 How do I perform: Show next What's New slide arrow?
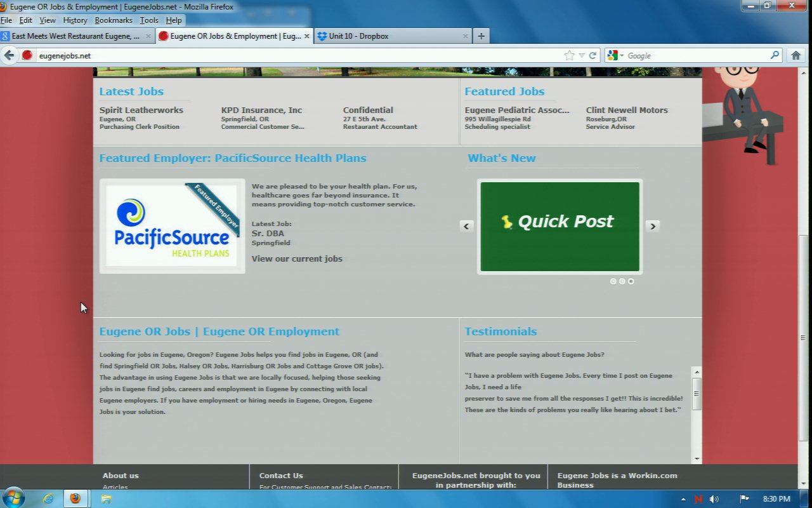[x=652, y=226]
